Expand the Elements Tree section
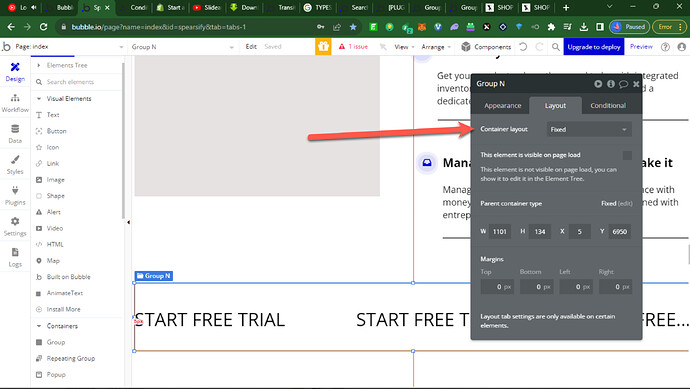 (x=39, y=65)
